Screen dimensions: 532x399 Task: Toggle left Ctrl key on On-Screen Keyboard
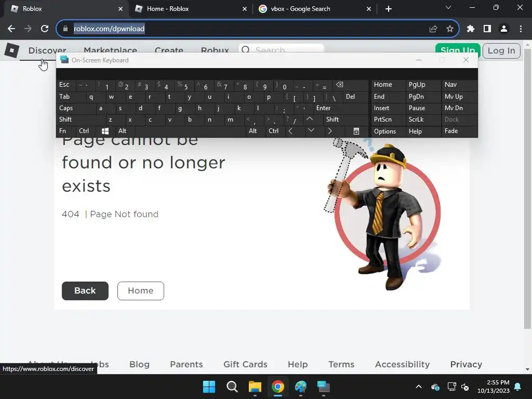click(x=86, y=131)
